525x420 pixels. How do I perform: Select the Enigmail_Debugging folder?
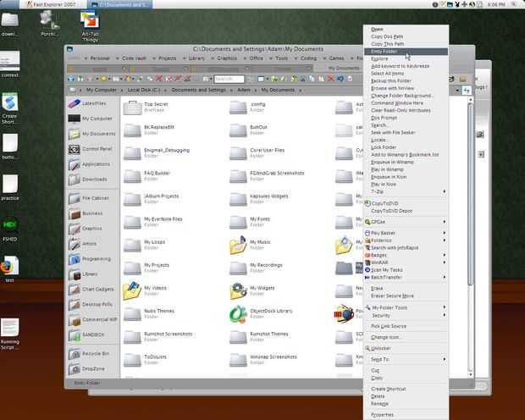pos(157,153)
